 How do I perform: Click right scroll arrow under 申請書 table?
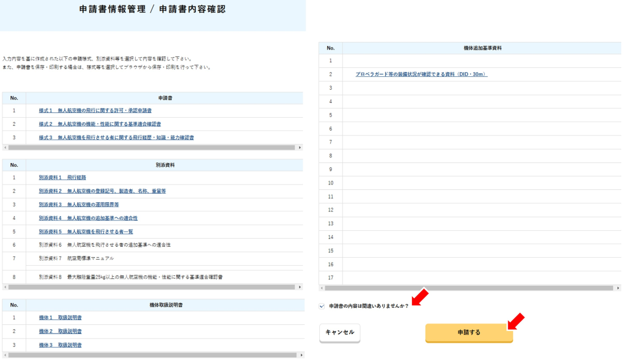(x=300, y=148)
